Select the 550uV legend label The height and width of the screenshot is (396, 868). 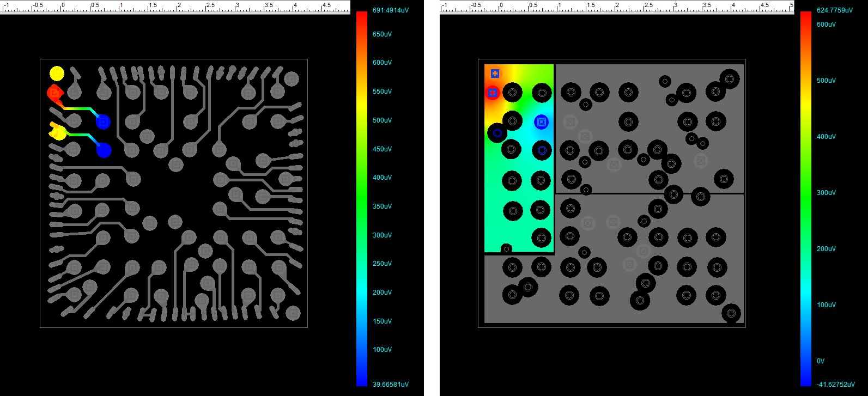pyautogui.click(x=382, y=92)
